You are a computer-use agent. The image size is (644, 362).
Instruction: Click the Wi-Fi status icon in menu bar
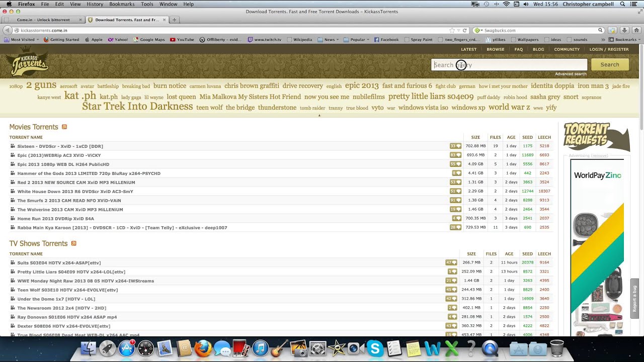(506, 4)
